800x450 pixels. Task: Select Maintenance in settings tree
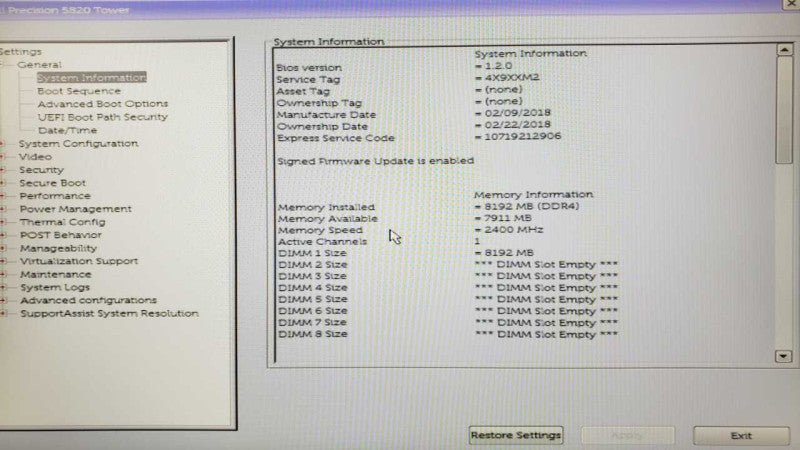56,274
